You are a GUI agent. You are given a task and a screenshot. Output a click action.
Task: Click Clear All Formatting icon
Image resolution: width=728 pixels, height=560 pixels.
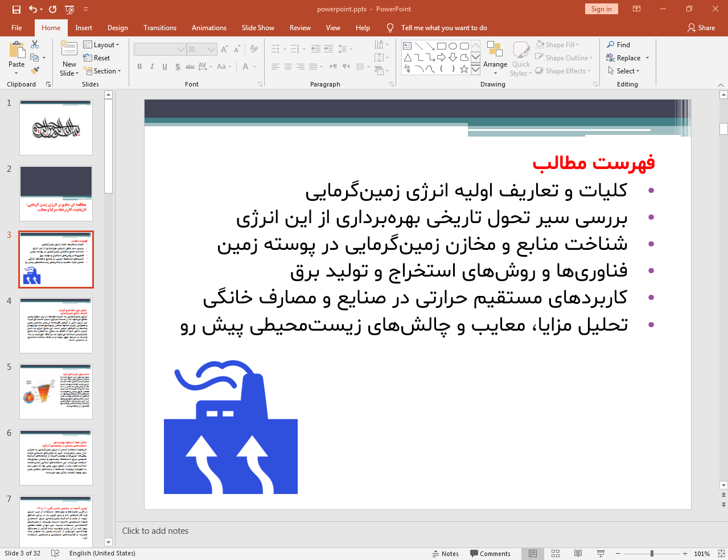tap(254, 50)
